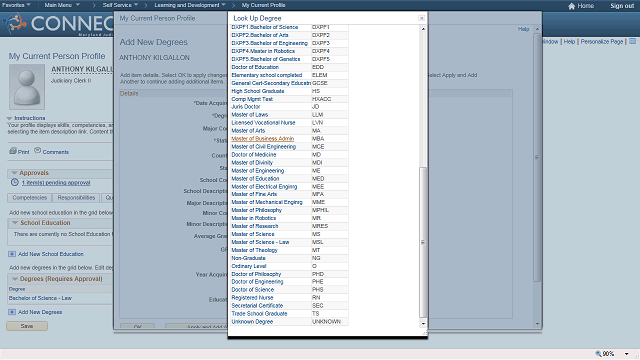
Task: Click the Save button
Action: 27,326
